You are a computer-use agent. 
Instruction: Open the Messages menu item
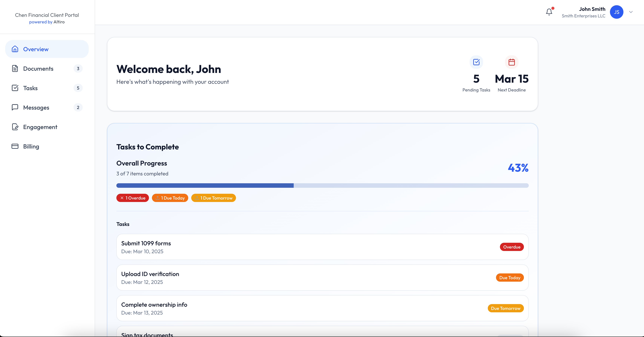tap(36, 107)
